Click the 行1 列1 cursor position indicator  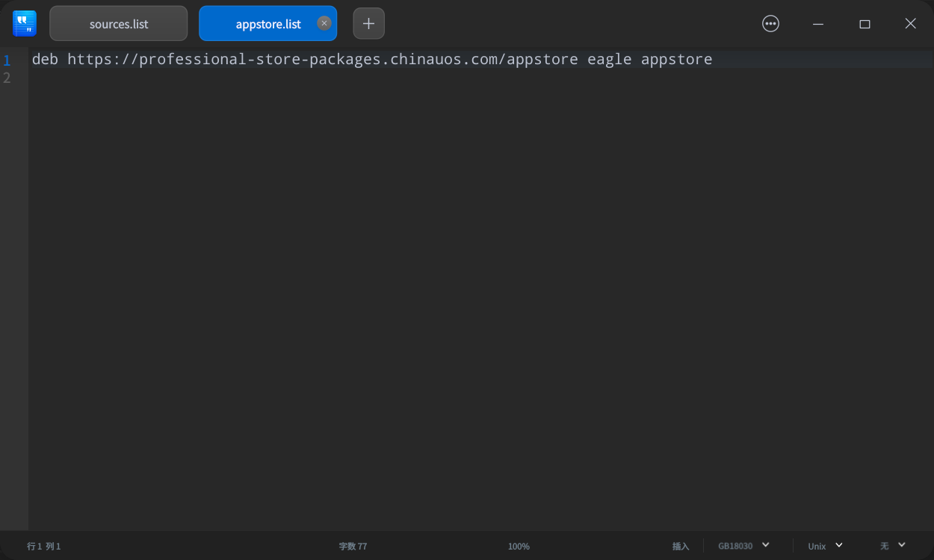coord(43,546)
